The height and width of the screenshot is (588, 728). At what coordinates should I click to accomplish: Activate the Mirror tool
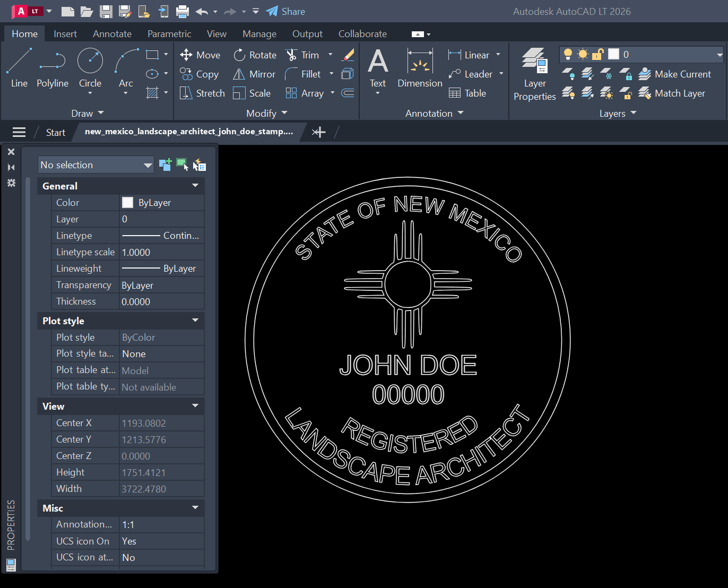[254, 74]
